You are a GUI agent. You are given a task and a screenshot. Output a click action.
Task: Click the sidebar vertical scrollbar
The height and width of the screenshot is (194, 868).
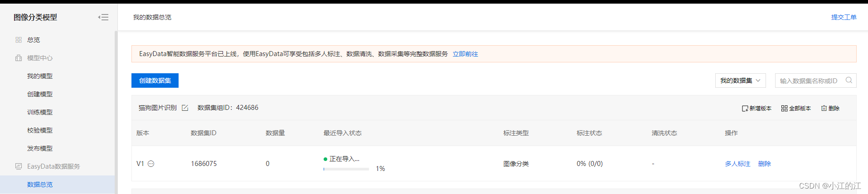click(116, 112)
